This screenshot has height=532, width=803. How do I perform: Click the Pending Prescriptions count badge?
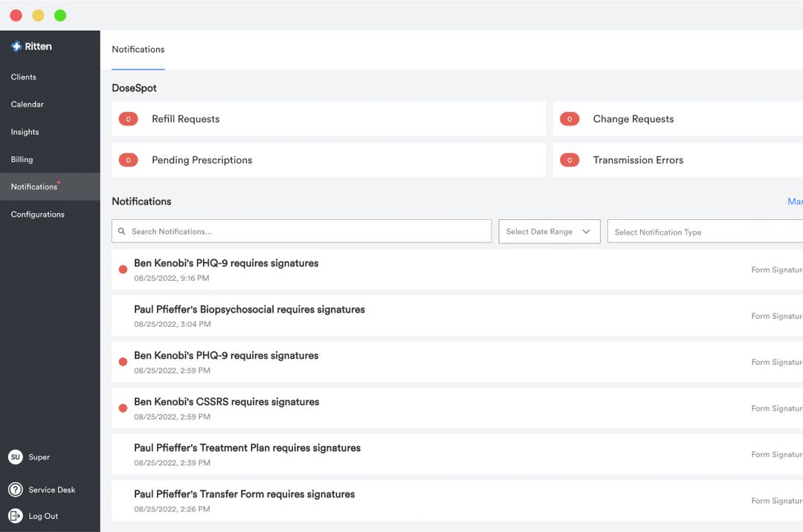tap(128, 160)
